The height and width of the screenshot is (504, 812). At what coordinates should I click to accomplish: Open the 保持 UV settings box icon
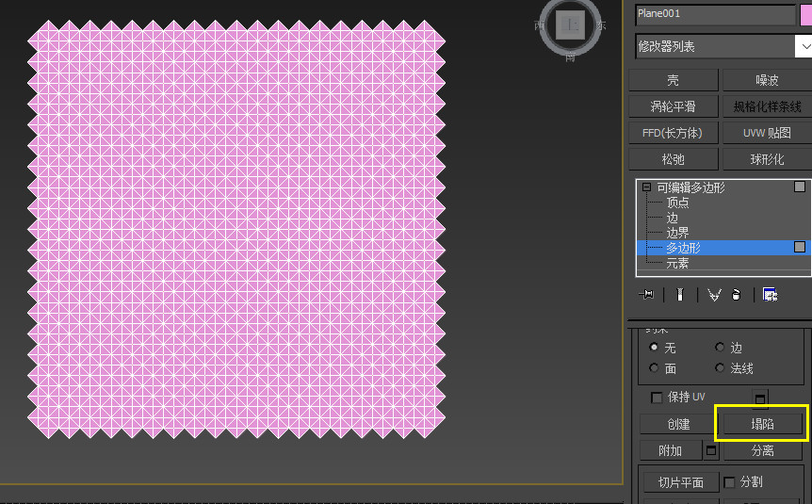coord(759,398)
